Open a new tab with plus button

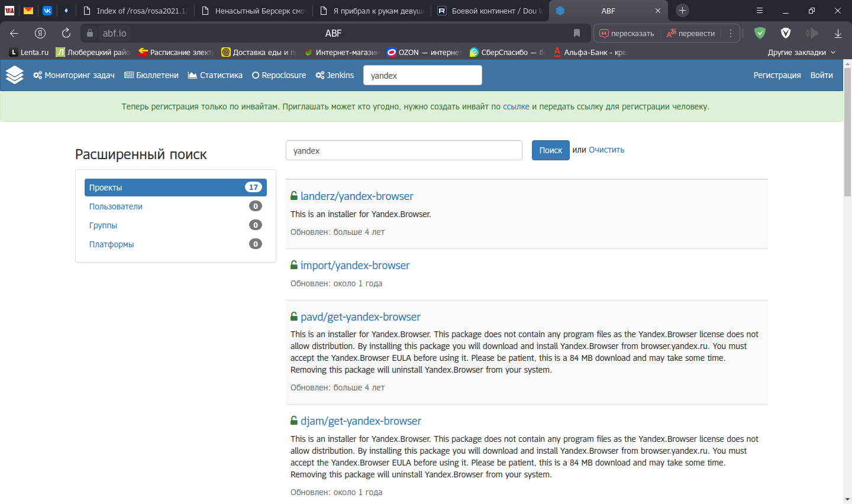coord(682,11)
